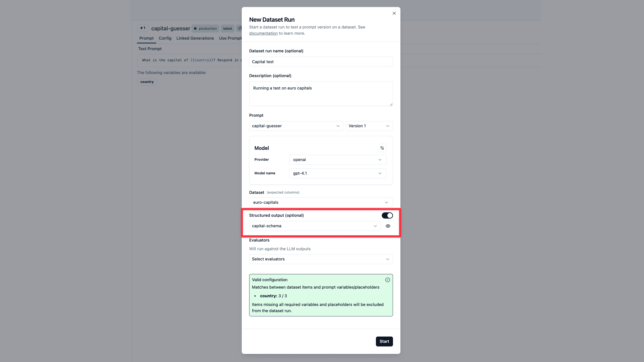Screen dimensions: 644x362
Task: Click the country variable chip
Action: [147, 82]
